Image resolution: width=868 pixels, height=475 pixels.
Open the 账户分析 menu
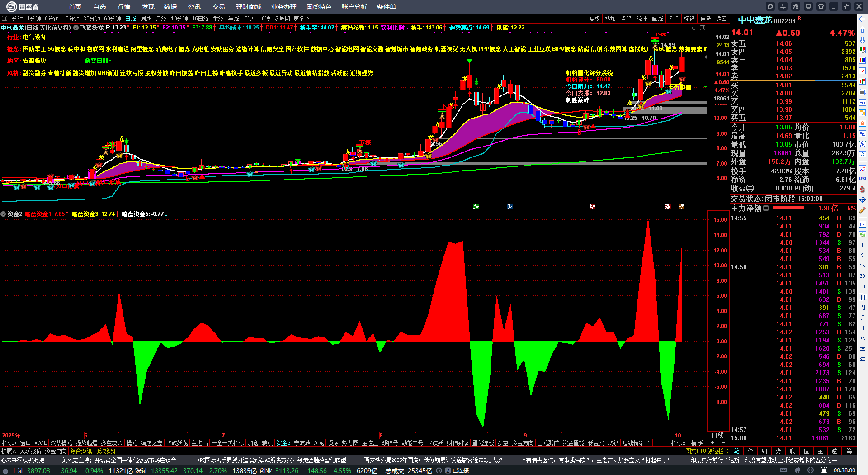coord(354,7)
